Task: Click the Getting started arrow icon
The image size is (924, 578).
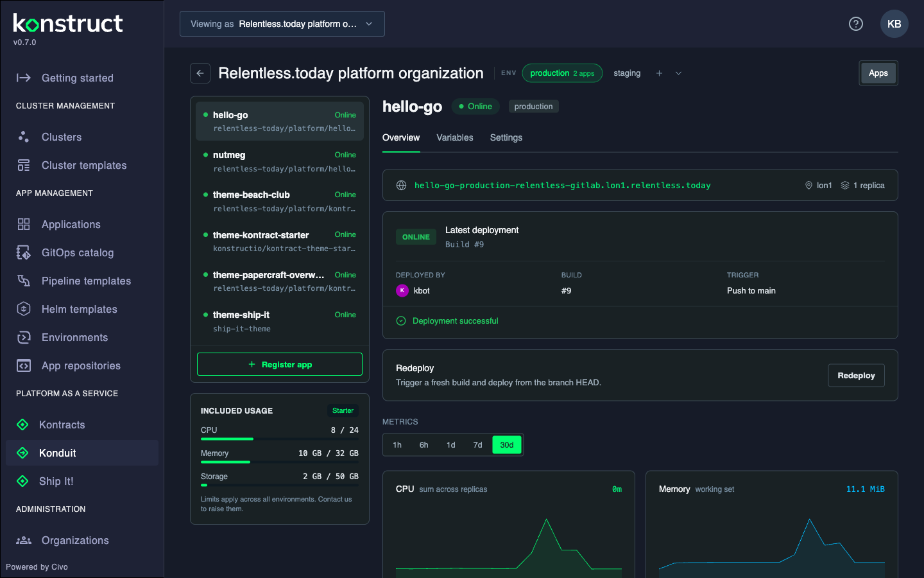Action: tap(24, 78)
